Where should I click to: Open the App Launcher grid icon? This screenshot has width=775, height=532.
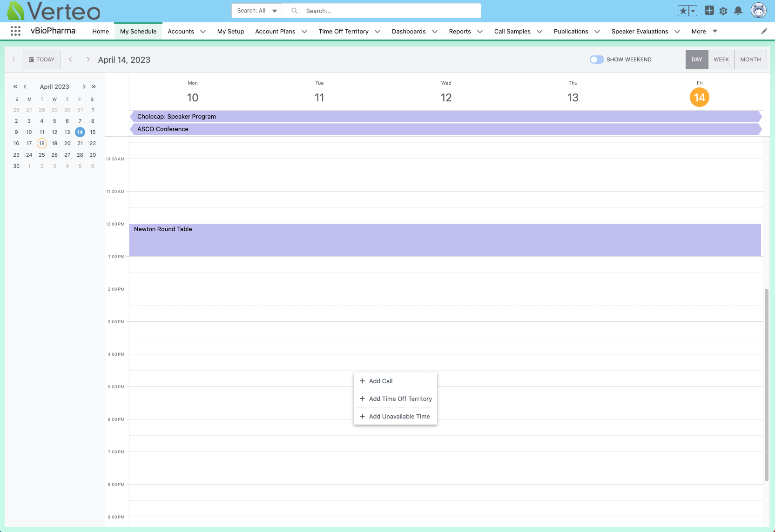(x=15, y=31)
